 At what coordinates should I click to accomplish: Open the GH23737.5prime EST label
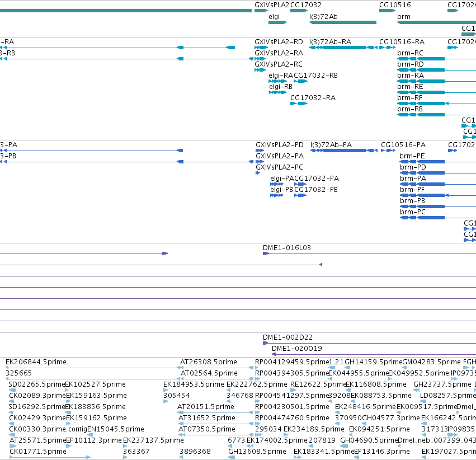(442, 384)
